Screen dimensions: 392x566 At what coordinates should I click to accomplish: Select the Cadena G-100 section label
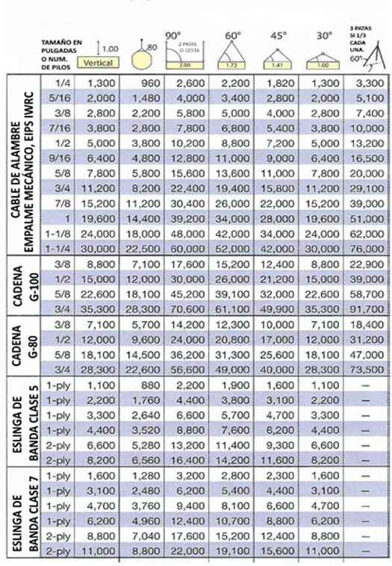coord(25,286)
